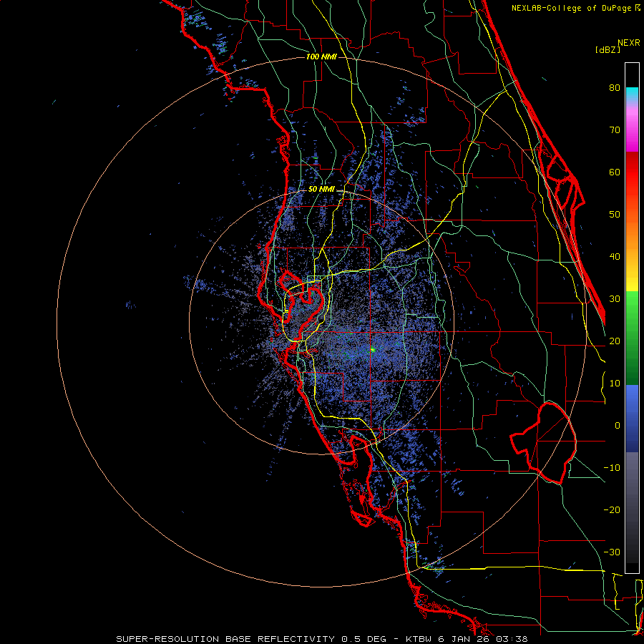Click the bright green echo at the radar center
The height and width of the screenshot is (644, 644).
pos(373,350)
